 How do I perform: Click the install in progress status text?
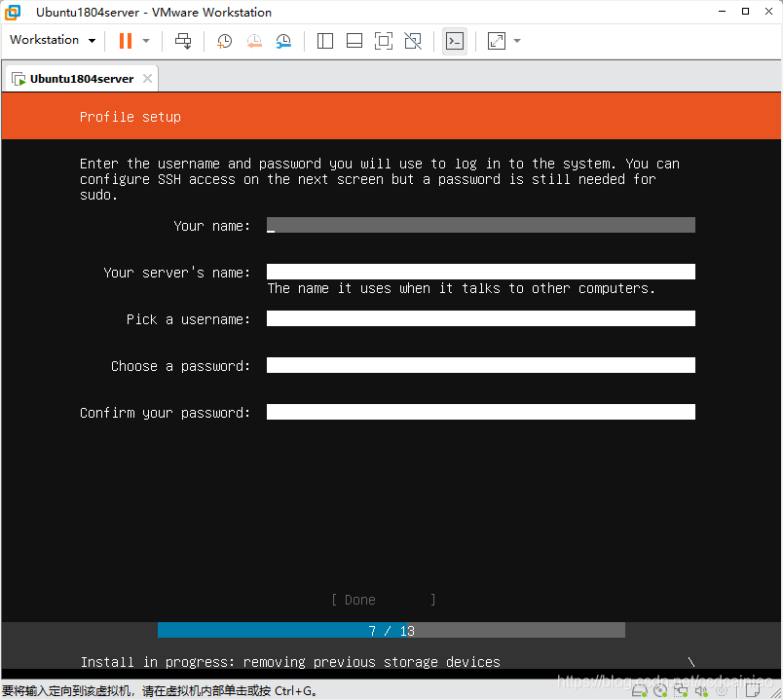tap(290, 662)
